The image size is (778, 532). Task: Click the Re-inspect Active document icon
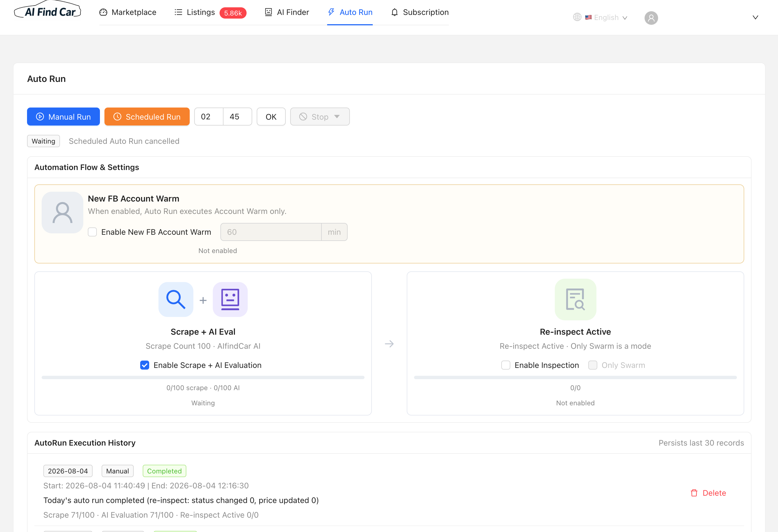pos(575,299)
